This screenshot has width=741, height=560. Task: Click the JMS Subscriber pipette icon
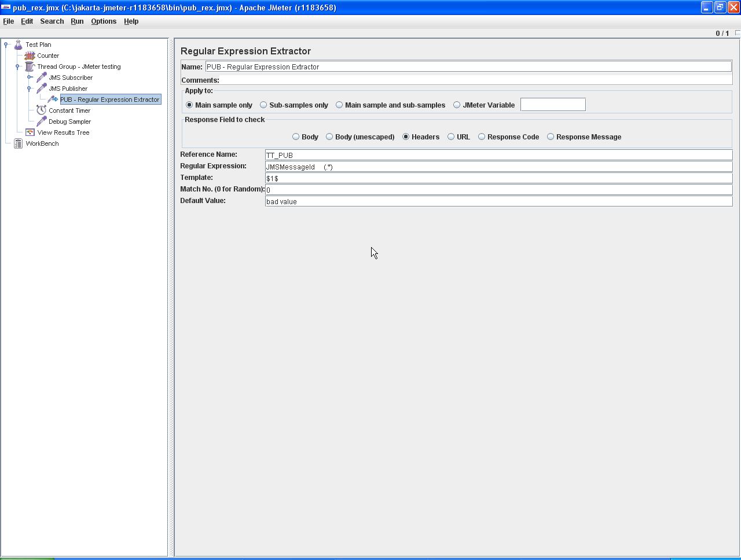pyautogui.click(x=41, y=78)
